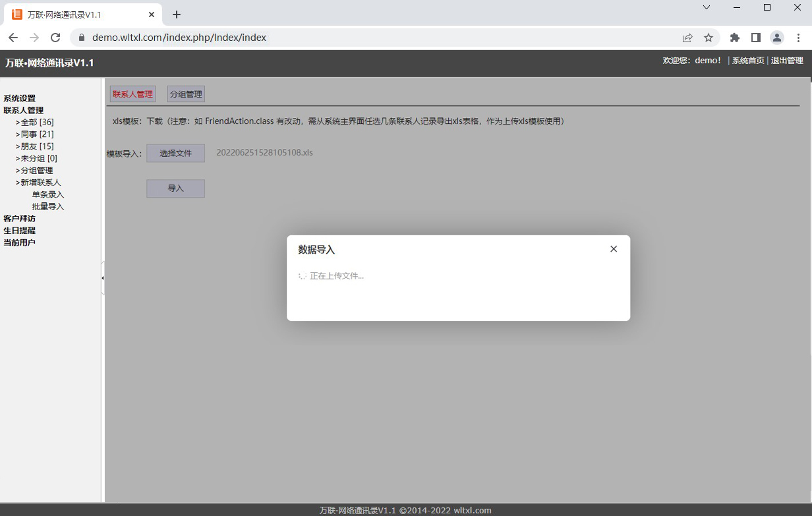Click the welcome text 欢迎您：demo!
Viewport: 812px width, 516px height.
pos(692,61)
